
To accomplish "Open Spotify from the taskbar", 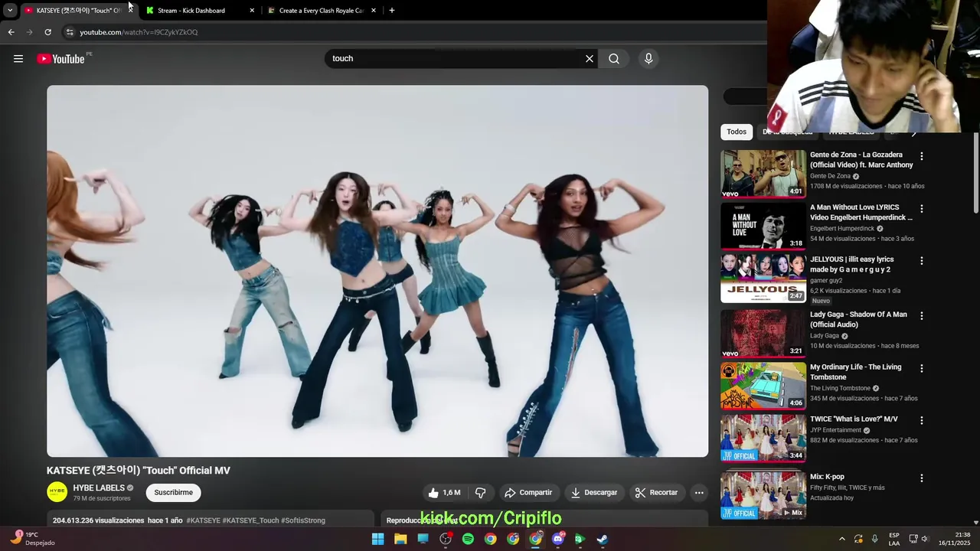I will pos(468,539).
